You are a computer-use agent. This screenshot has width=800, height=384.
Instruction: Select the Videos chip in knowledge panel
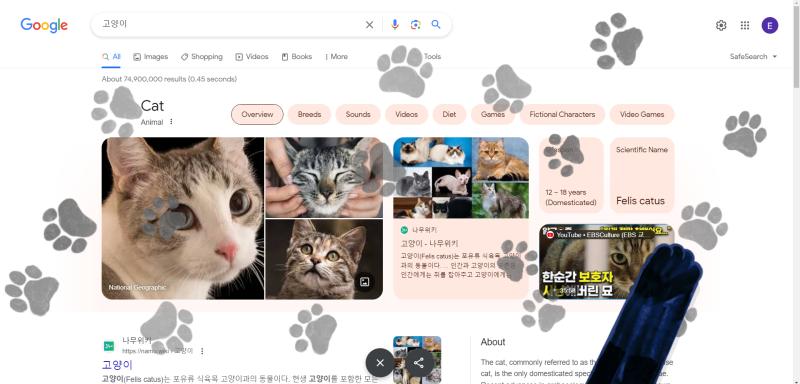tap(406, 114)
